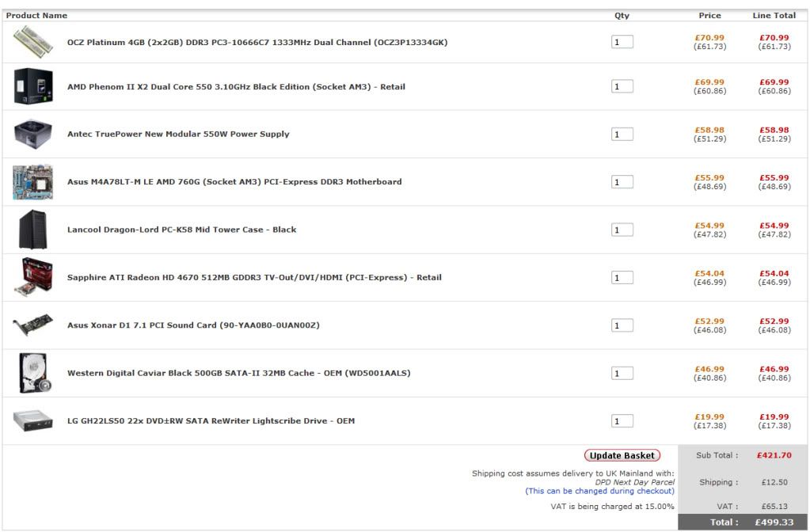Click £54.99 in the Line Total column

774,226
